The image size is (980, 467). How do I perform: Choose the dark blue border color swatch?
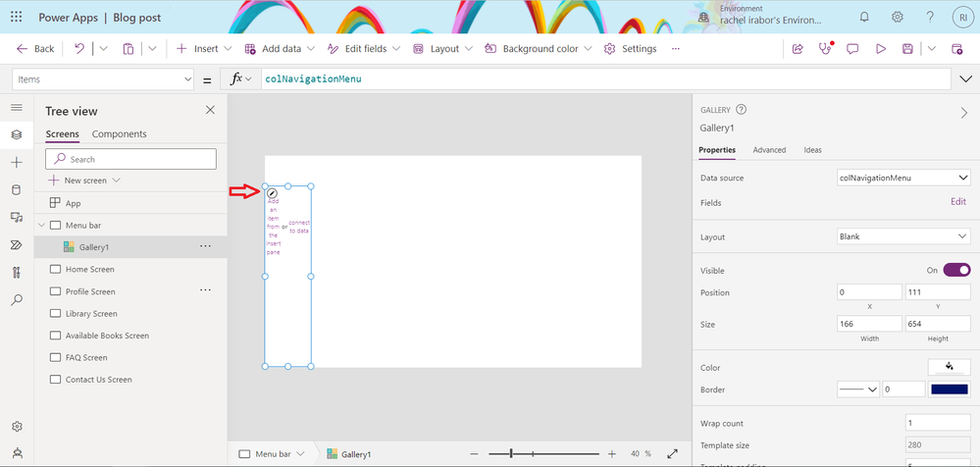[950, 389]
